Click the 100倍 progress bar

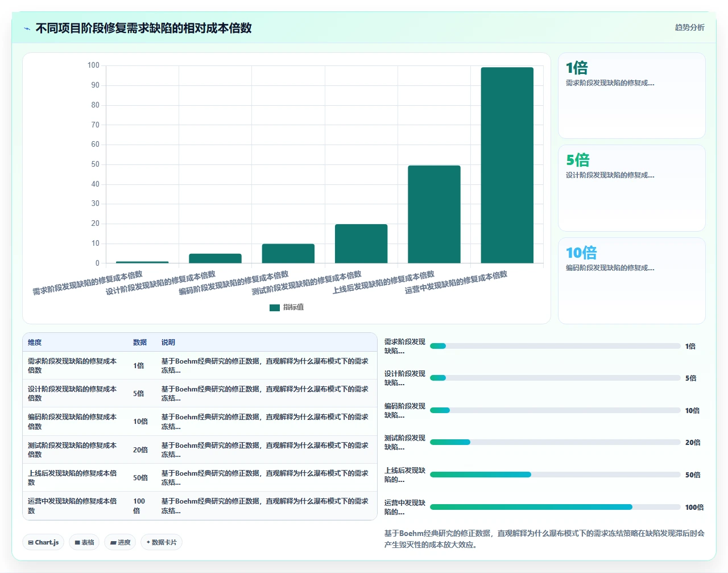tap(555, 507)
